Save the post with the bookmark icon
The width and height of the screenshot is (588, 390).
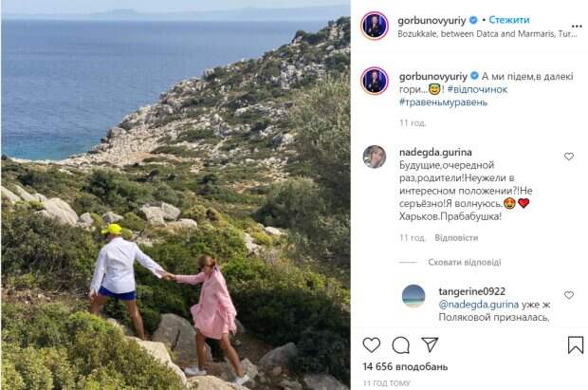point(576,344)
